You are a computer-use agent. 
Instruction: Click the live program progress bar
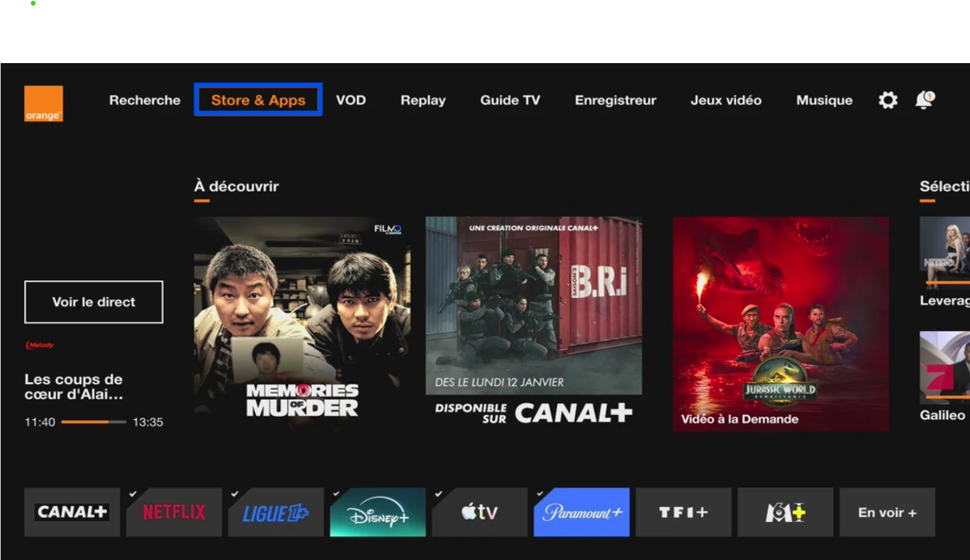coord(93,422)
